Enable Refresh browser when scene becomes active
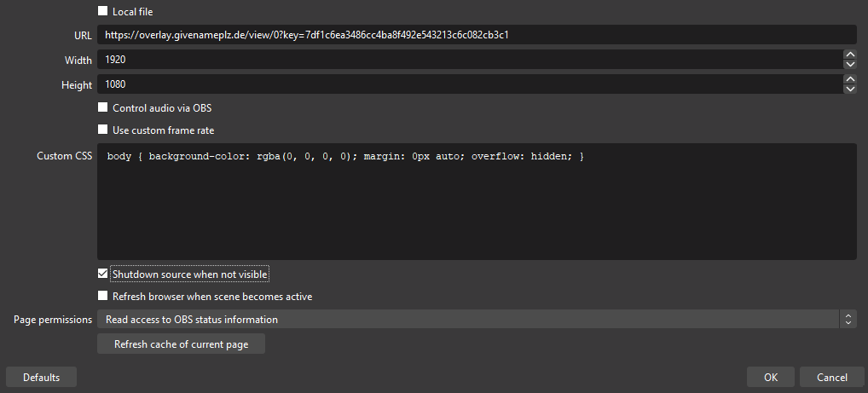 click(x=103, y=297)
